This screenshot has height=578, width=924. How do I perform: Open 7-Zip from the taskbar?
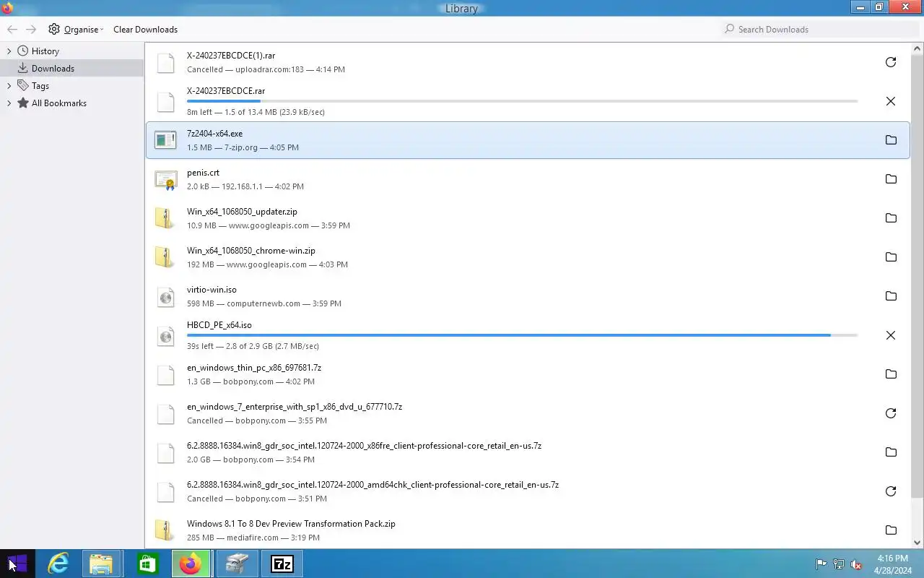click(x=282, y=564)
